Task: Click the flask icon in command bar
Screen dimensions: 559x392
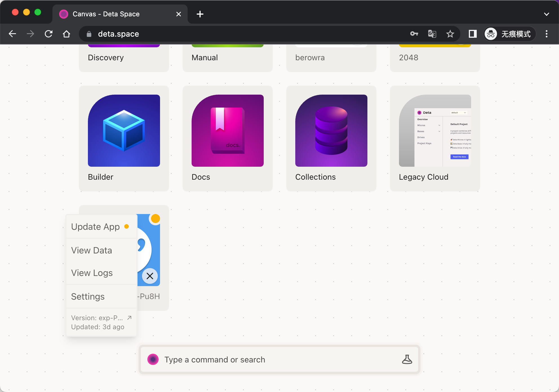Action: point(407,359)
